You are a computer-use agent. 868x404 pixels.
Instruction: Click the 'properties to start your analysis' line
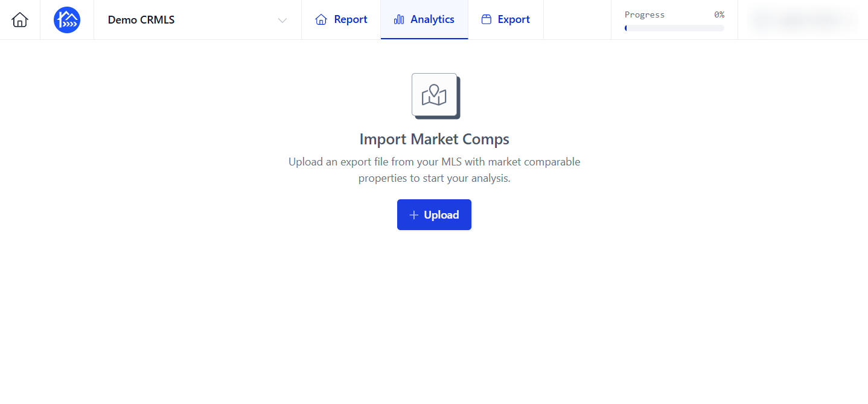click(435, 179)
